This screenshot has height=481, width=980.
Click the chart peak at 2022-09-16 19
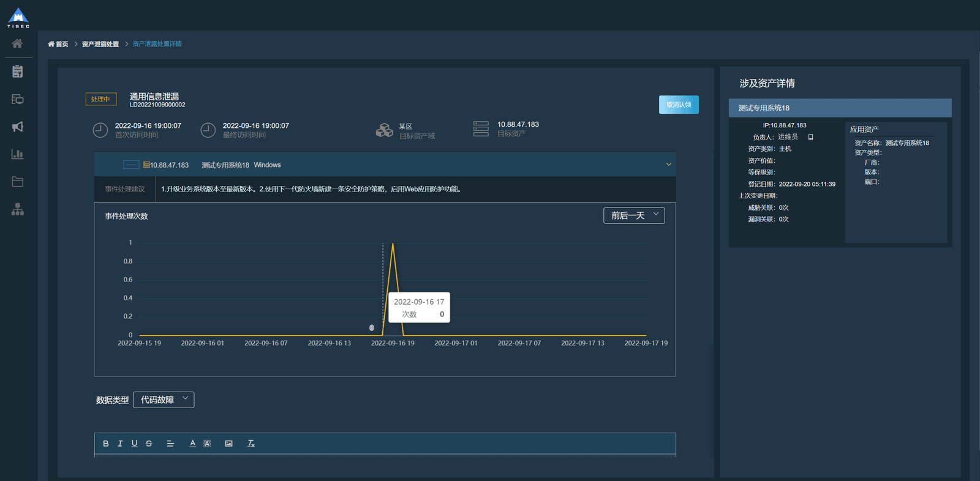coord(393,244)
